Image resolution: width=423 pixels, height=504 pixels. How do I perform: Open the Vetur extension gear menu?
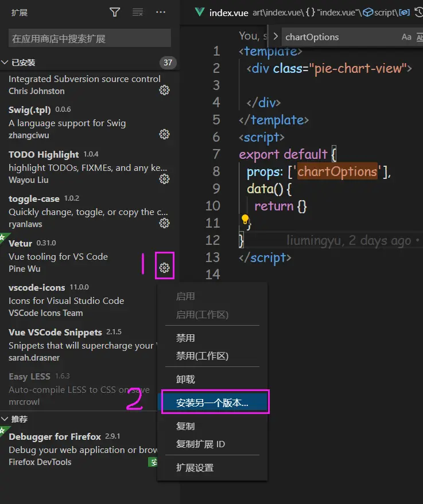click(x=164, y=267)
